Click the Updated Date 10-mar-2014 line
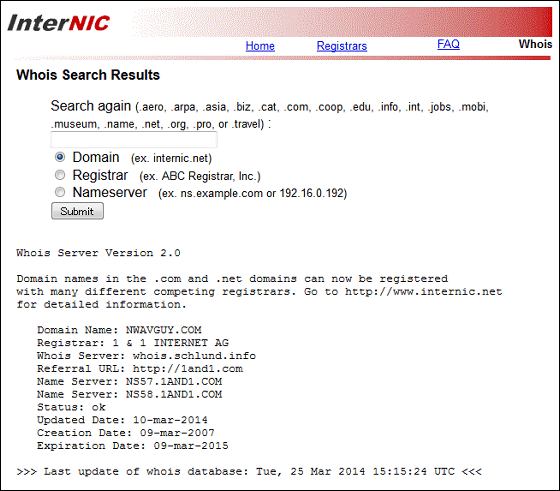Viewport: 560px width, 491px height. [122, 420]
